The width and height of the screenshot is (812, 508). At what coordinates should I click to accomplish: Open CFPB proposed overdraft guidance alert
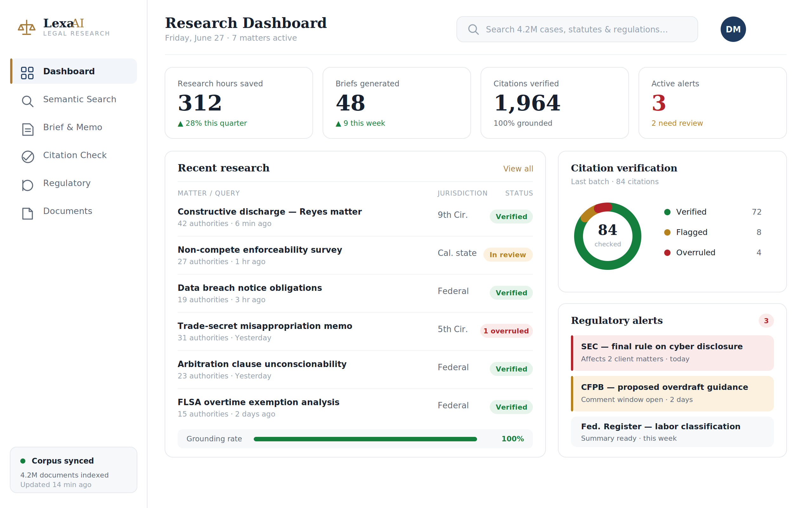click(672, 394)
